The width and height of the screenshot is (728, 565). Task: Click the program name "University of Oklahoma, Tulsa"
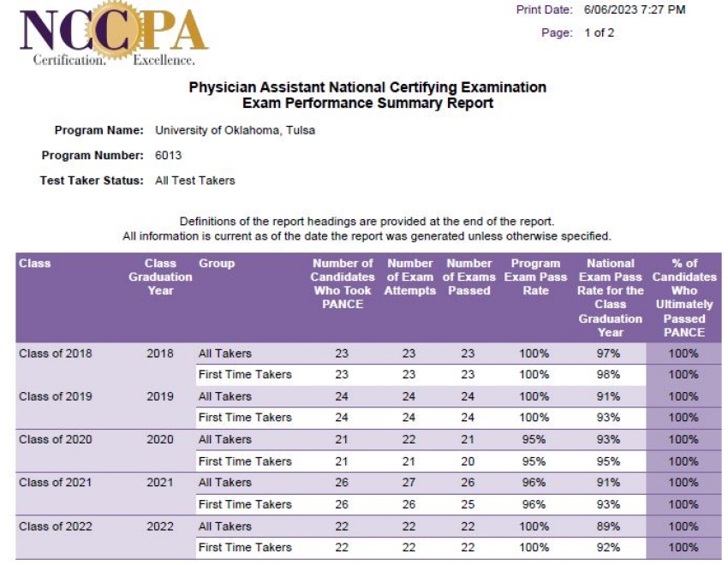(x=235, y=130)
